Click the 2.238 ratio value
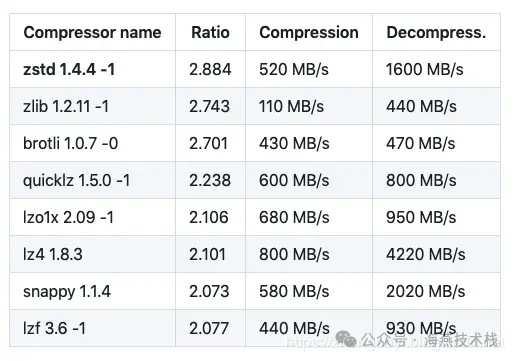This screenshot has width=515, height=361. click(210, 181)
